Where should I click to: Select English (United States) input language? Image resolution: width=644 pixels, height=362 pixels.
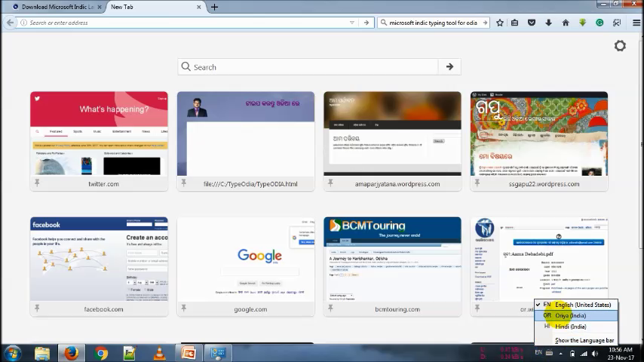pos(576,305)
